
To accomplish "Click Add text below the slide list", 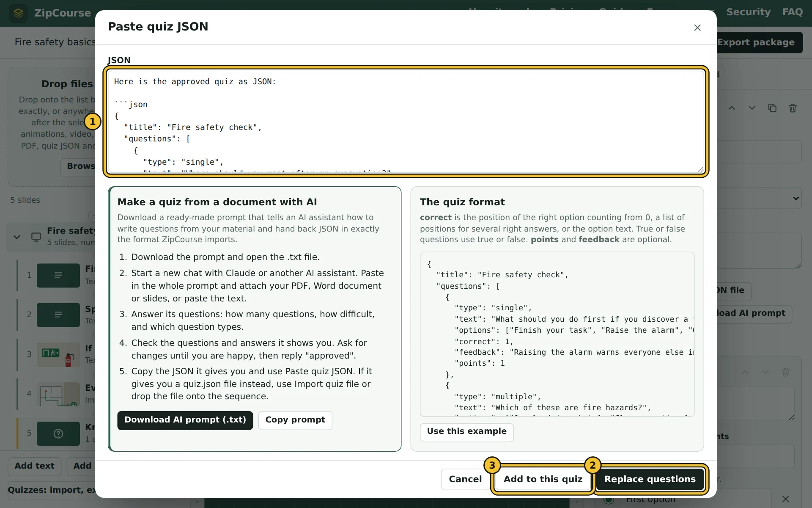I will 35,466.
